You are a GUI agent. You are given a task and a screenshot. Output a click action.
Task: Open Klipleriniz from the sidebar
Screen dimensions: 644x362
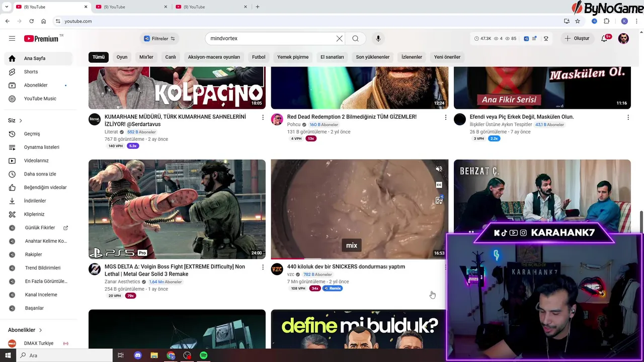click(x=38, y=214)
